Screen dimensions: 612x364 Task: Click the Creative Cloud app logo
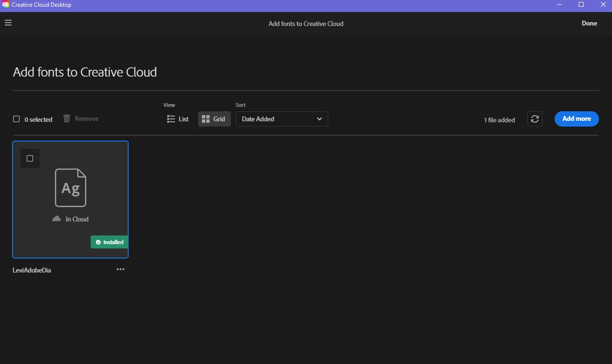(x=6, y=4)
